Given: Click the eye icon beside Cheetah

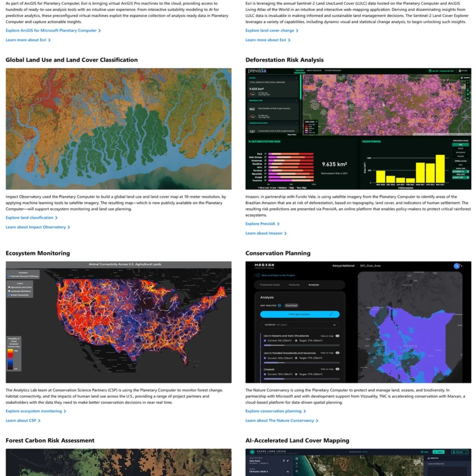Looking at the screenshot, I should (337, 369).
